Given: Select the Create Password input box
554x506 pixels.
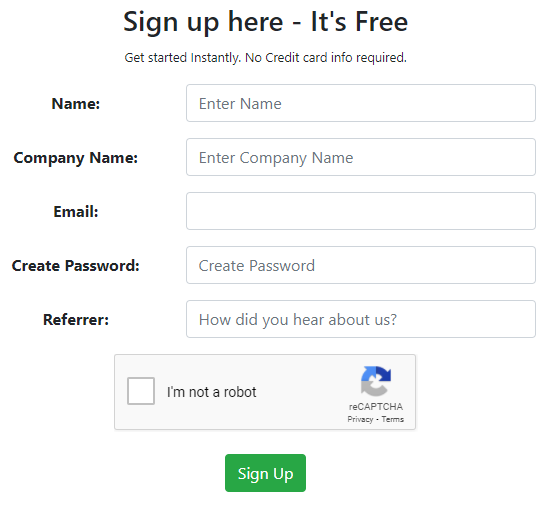Looking at the screenshot, I should click(361, 265).
